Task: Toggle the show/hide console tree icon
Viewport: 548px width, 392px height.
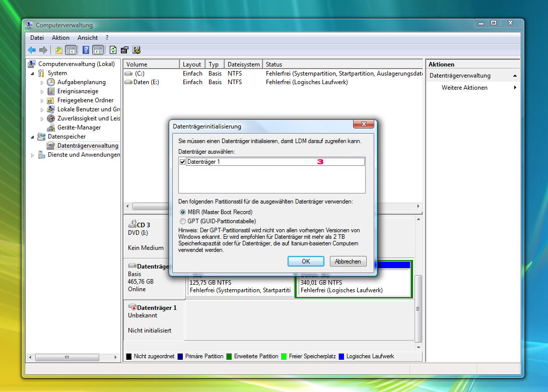Action: pos(71,50)
